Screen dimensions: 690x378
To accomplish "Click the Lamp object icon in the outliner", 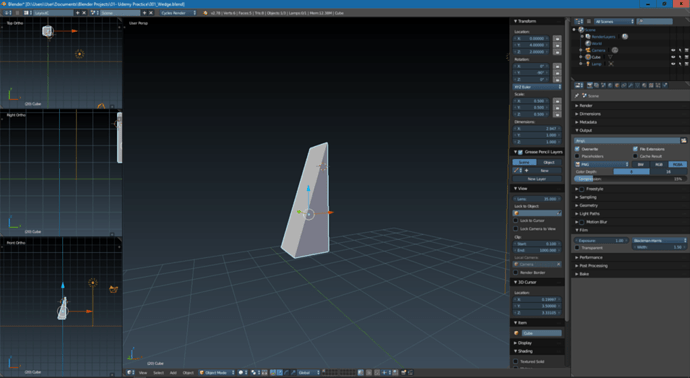I will (x=588, y=64).
